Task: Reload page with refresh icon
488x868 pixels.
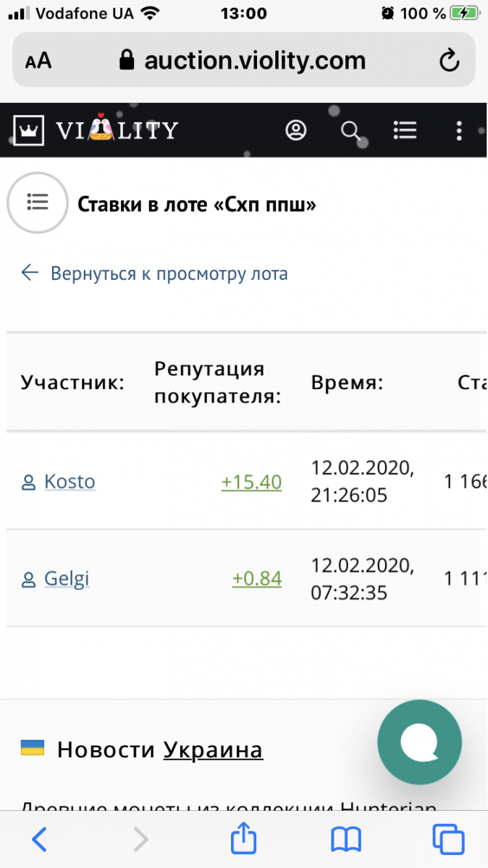Action: pos(450,61)
